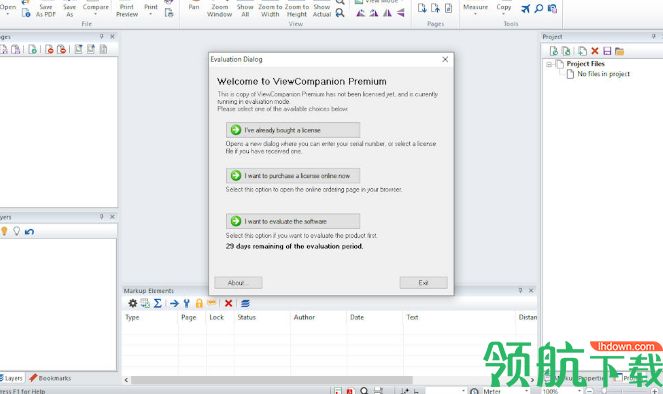Click the print setup icon right of Print

[169, 13]
